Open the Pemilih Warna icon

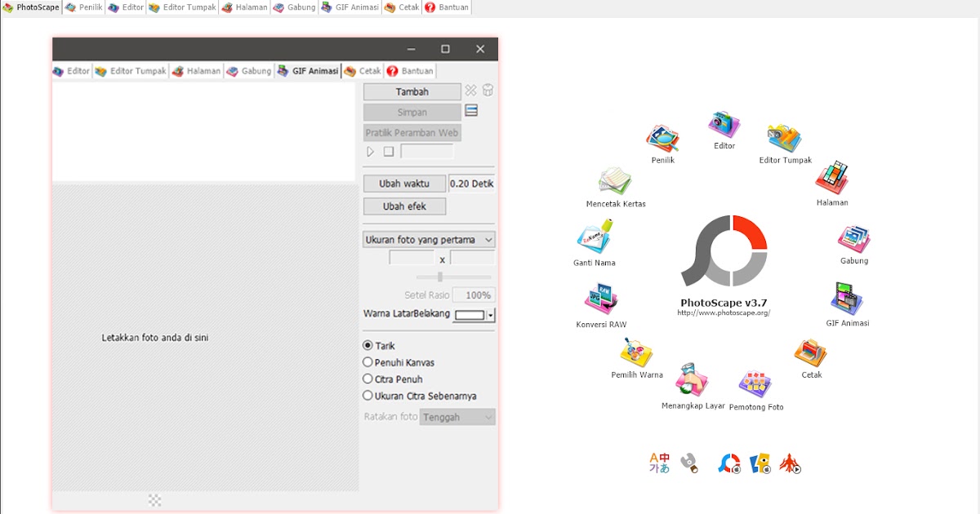click(x=637, y=353)
